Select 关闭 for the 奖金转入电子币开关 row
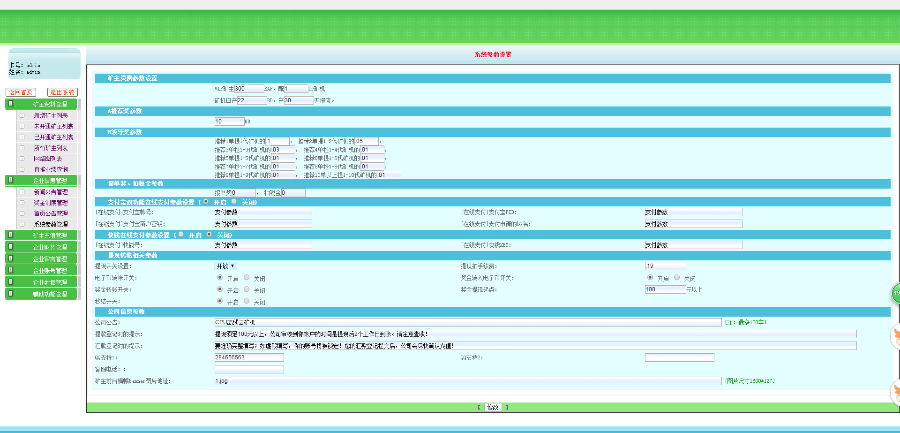The image size is (900, 433). pyautogui.click(x=677, y=277)
